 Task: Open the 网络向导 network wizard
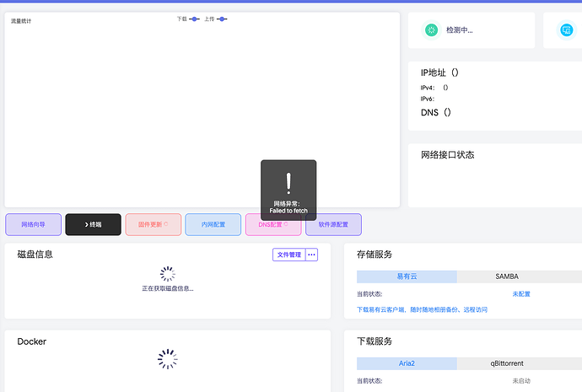point(34,224)
